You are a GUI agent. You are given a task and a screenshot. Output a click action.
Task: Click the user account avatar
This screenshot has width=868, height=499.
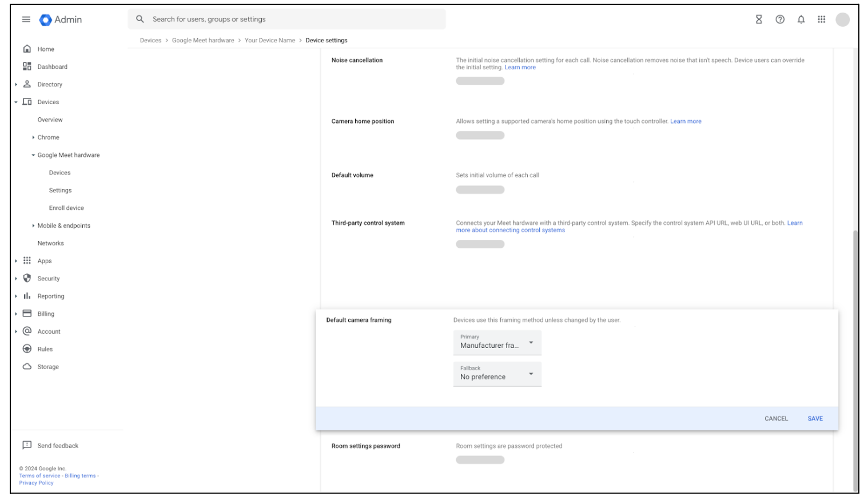842,19
